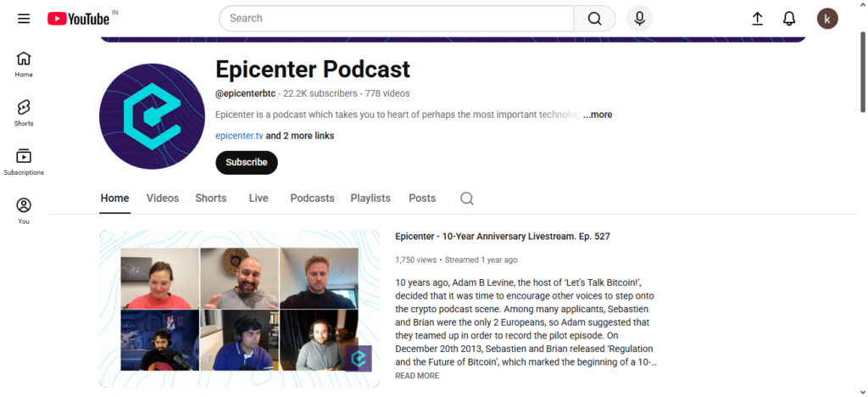Subscribe to Epicenter Podcast

click(246, 163)
